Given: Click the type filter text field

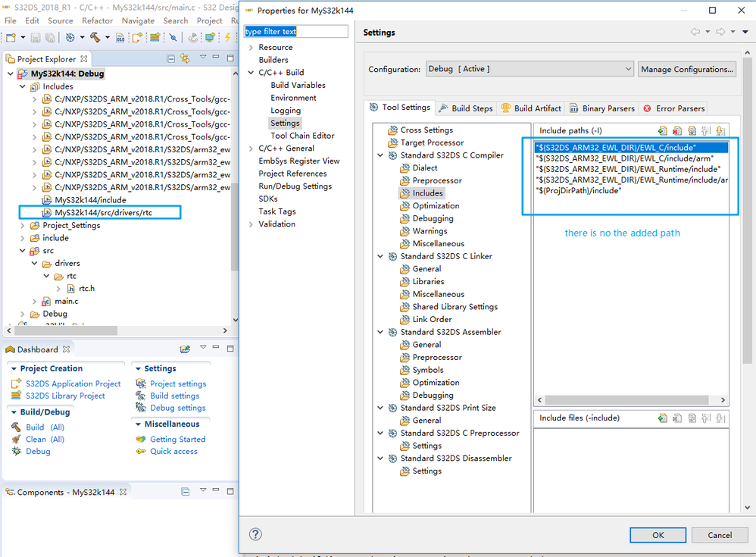Looking at the screenshot, I should tap(295, 31).
